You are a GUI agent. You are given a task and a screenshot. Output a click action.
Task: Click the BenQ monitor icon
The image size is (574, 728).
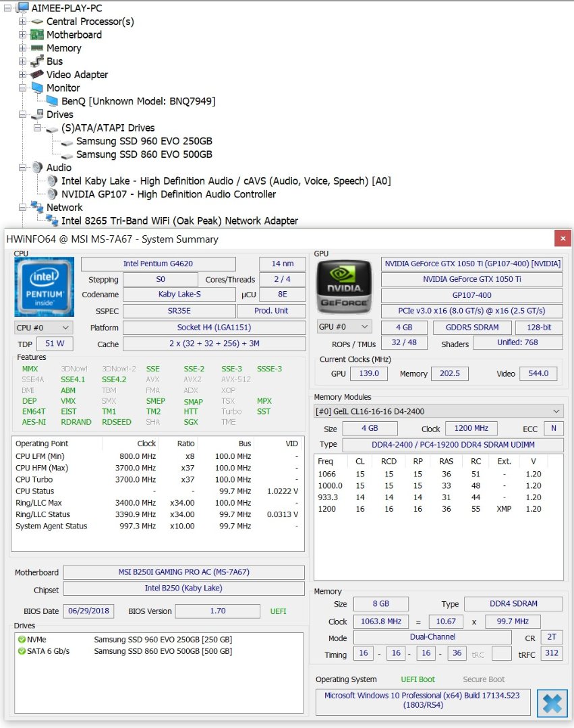coord(52,101)
